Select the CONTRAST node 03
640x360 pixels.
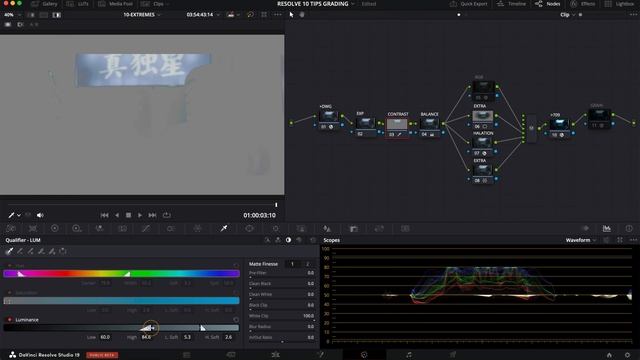(x=397, y=127)
